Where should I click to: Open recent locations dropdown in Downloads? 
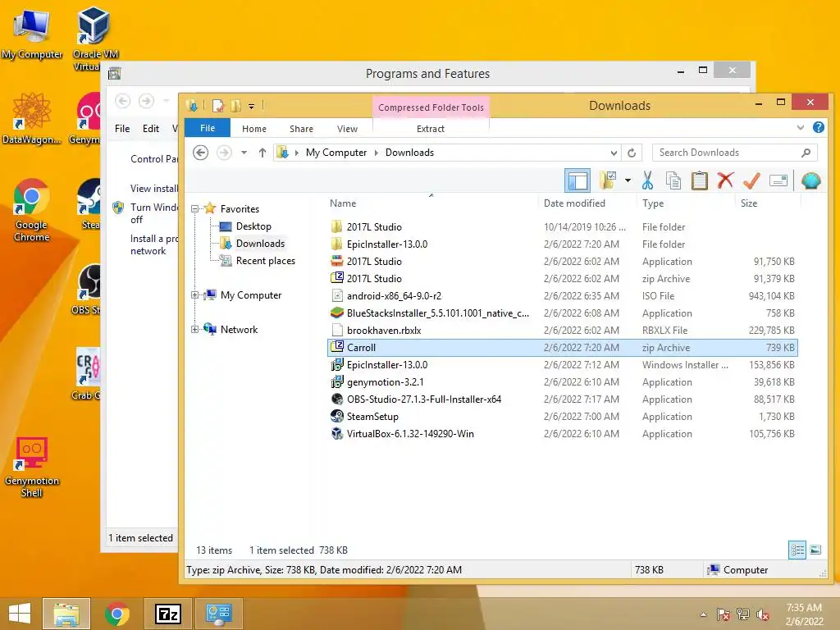[x=244, y=153]
